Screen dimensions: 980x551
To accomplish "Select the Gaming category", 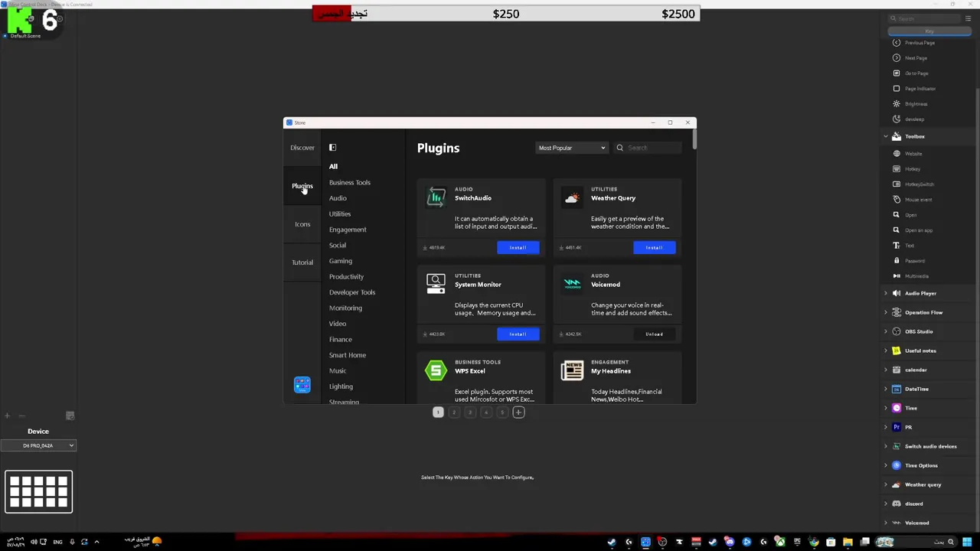I will (341, 261).
